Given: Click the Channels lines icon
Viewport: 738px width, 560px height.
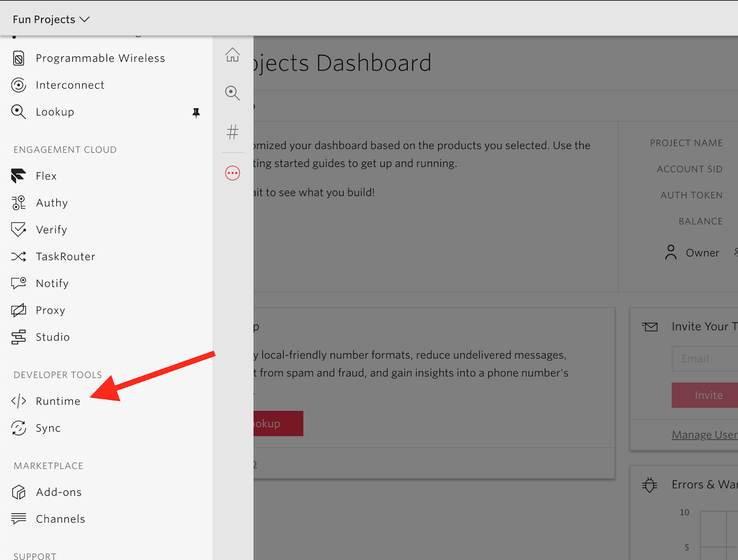Looking at the screenshot, I should tap(18, 519).
